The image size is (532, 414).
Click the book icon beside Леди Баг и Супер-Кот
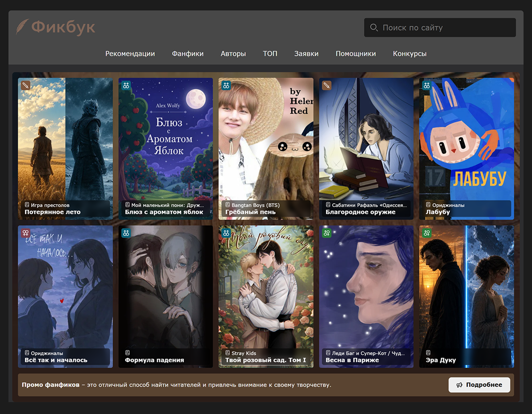pyautogui.click(x=328, y=353)
